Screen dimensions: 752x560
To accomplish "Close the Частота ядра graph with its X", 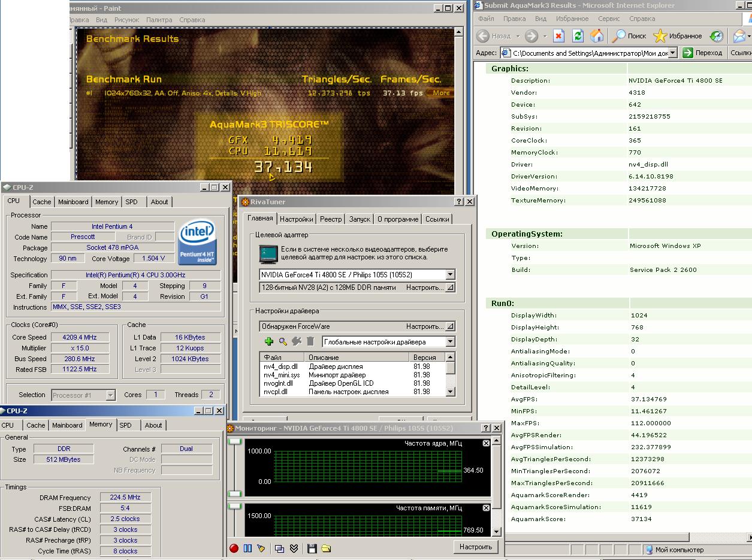I will 486,443.
